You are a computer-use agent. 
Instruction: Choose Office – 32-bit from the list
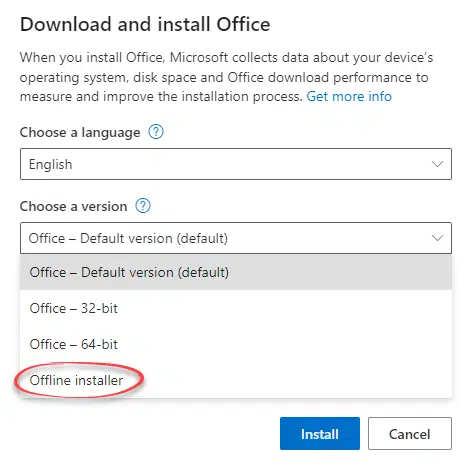tap(236, 308)
